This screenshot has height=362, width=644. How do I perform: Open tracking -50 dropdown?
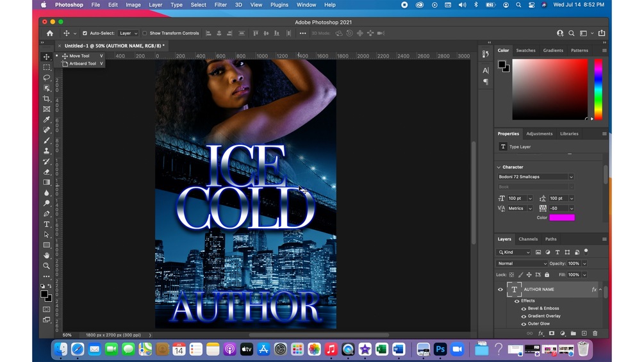point(572,208)
